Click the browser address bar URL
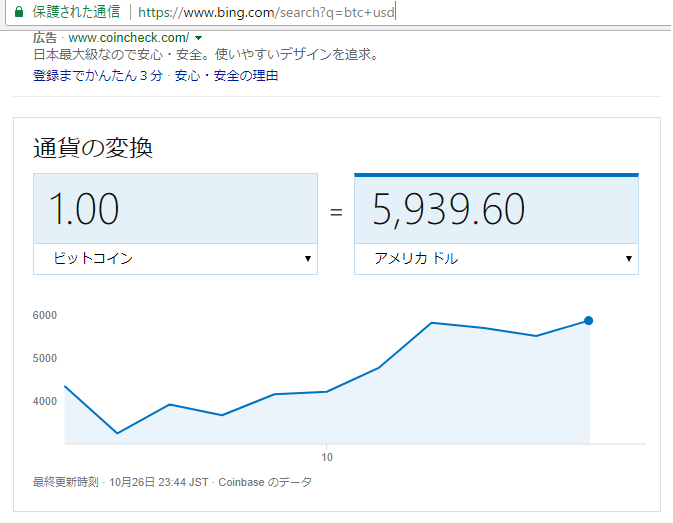Viewport: 673px width, 523px height. (266, 12)
